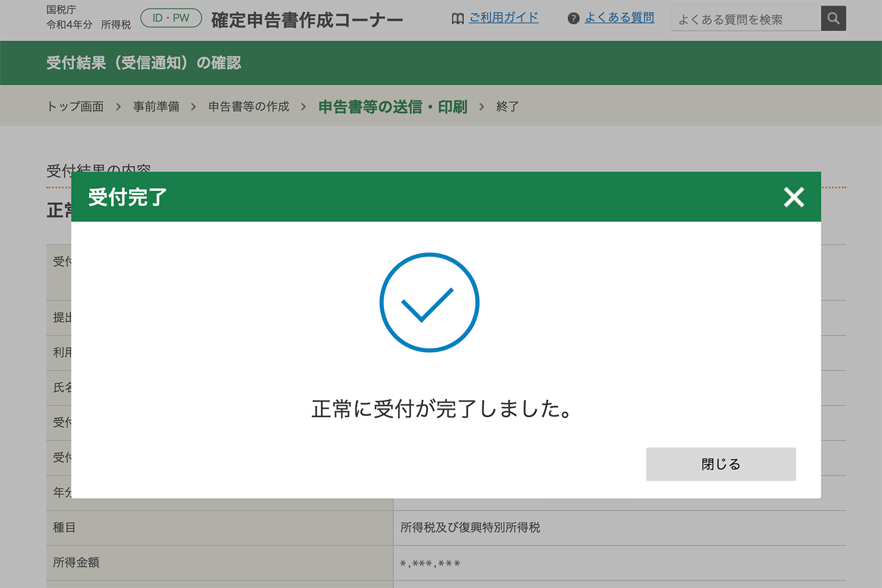Select the 終了 breadcrumb step
The image size is (882, 588).
pos(507,106)
